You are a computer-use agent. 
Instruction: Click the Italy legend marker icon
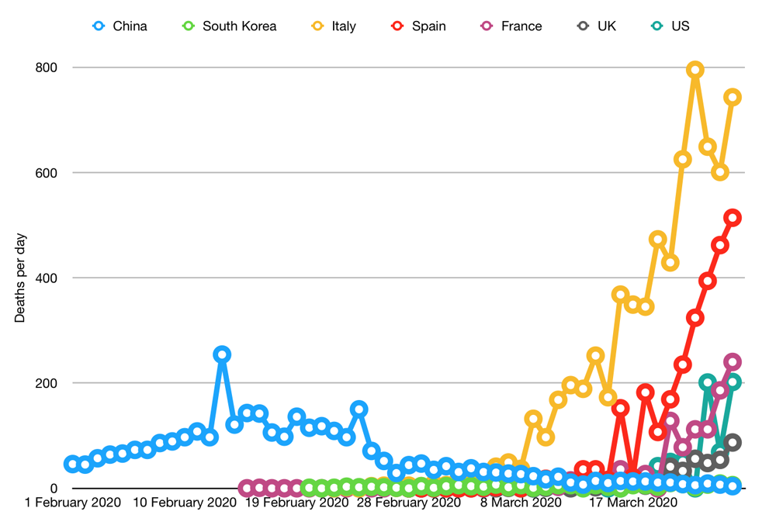tap(317, 26)
